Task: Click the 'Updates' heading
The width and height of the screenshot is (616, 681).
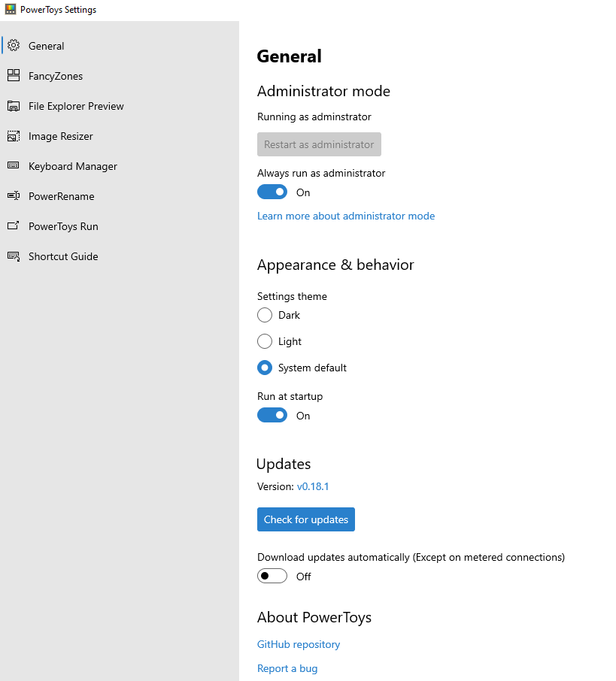Action: tap(284, 464)
